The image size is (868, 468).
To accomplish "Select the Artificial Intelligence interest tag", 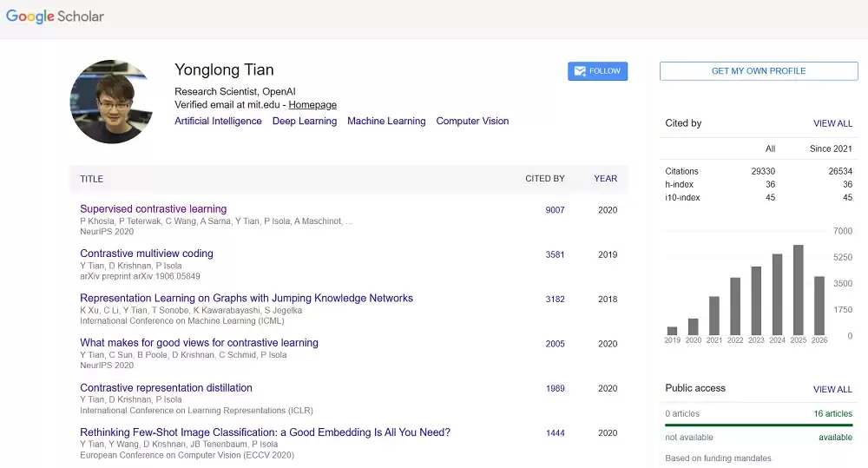I will coord(218,121).
